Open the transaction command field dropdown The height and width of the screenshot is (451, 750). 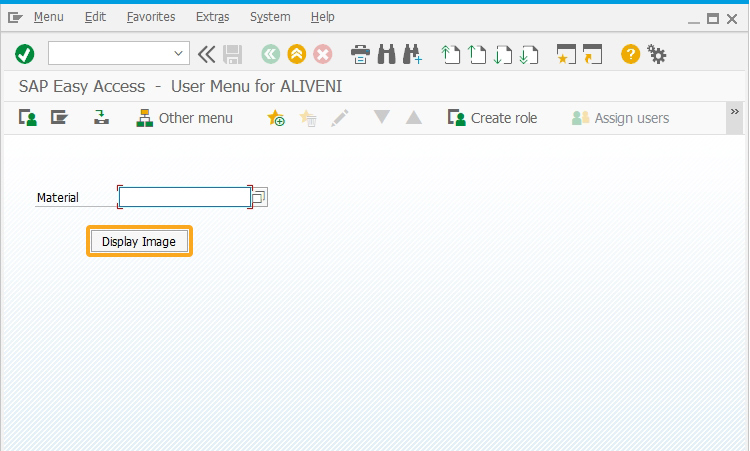click(178, 53)
